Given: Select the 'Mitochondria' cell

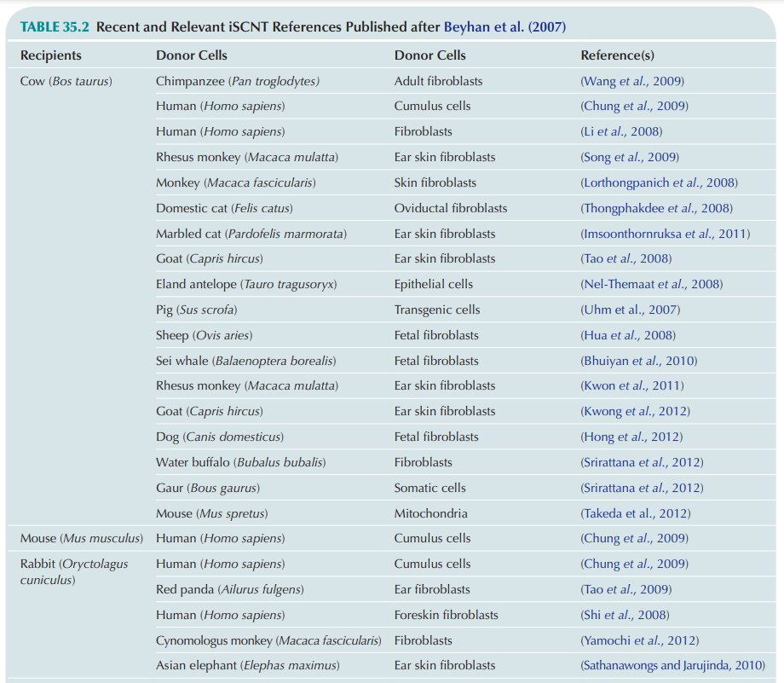Looking at the screenshot, I should [431, 513].
